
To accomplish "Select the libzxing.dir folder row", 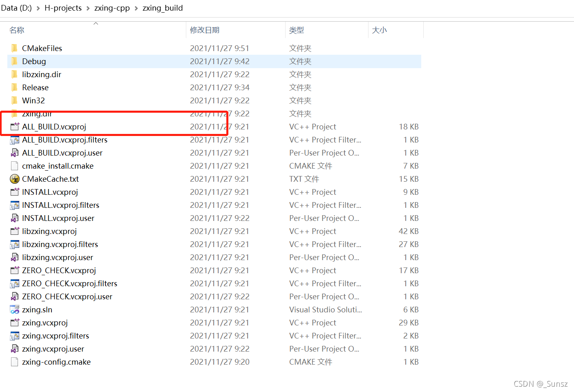I will tap(42, 74).
